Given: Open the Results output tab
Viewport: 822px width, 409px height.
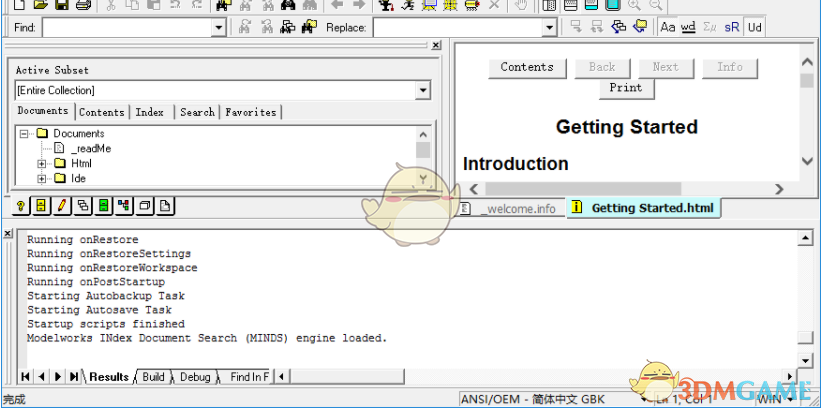Looking at the screenshot, I should [109, 376].
